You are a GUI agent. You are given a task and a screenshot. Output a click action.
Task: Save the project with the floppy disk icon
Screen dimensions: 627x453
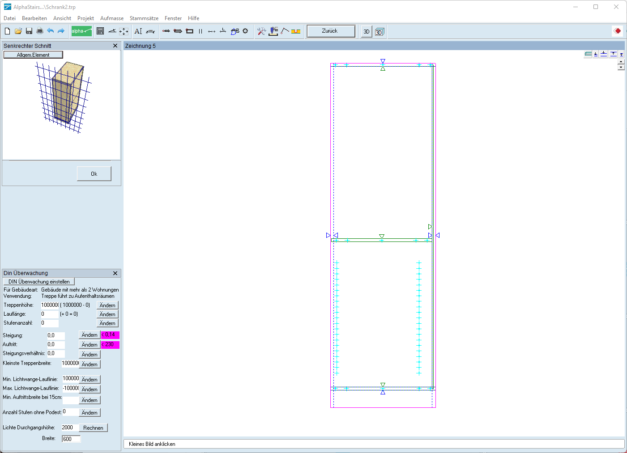29,31
